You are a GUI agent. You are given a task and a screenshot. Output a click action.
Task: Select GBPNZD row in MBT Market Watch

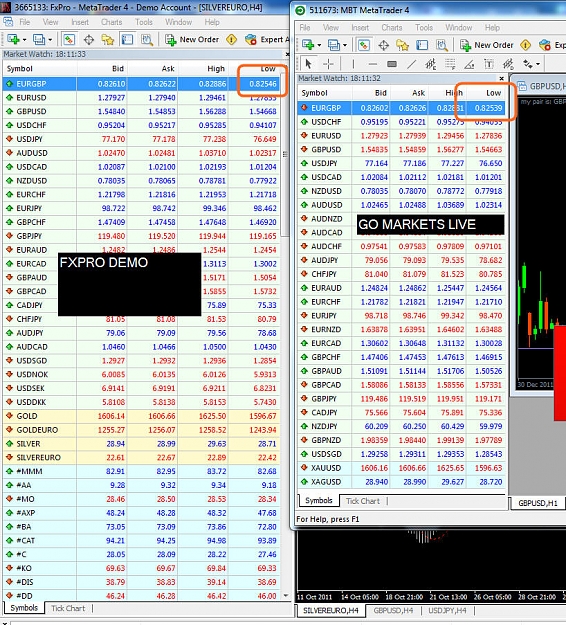tap(401, 440)
